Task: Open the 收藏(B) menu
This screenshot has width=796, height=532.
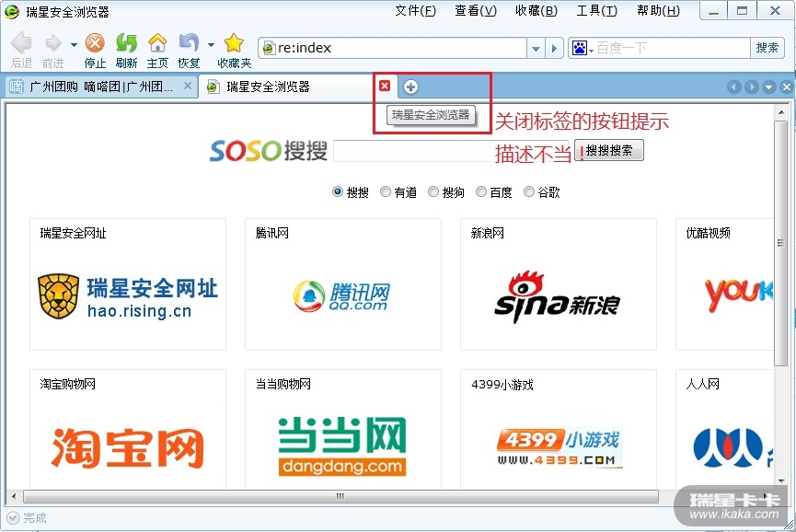Action: click(536, 11)
